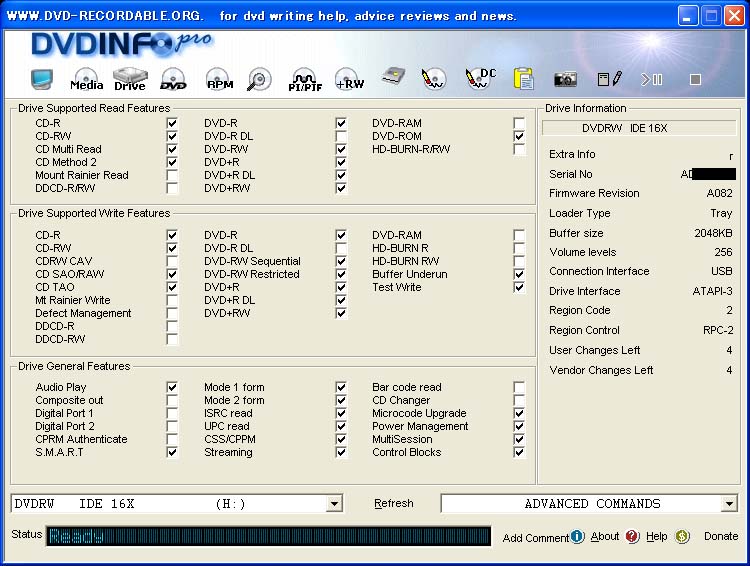Toggle the S.M.A.R.T checkbox
The height and width of the screenshot is (566, 750).
172,452
